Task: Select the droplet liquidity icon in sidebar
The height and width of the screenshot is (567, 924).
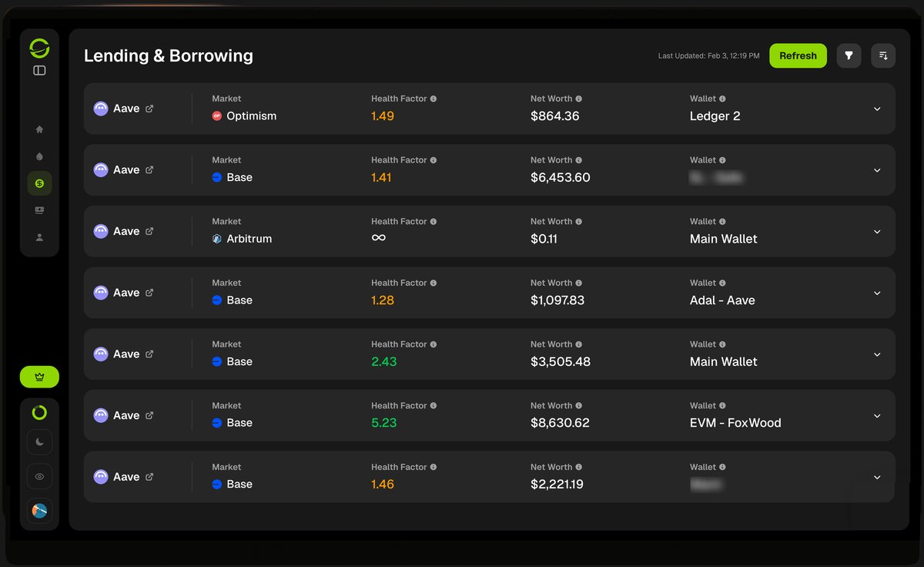Action: point(39,156)
